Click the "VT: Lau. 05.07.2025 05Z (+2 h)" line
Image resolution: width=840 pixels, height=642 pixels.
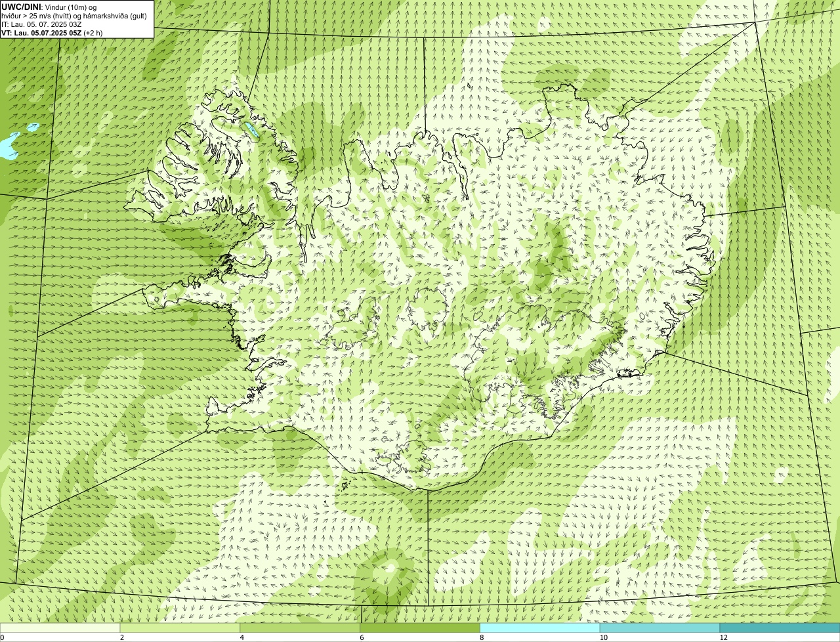52,33
